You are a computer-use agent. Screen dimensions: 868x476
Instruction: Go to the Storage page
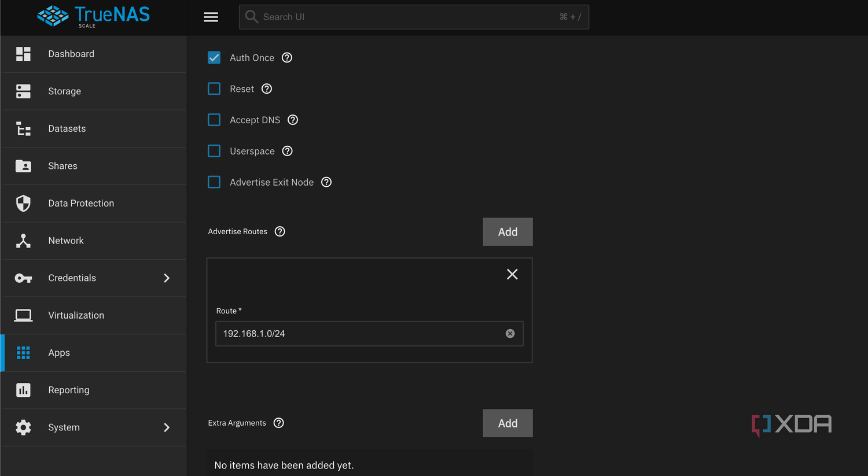pos(94,91)
